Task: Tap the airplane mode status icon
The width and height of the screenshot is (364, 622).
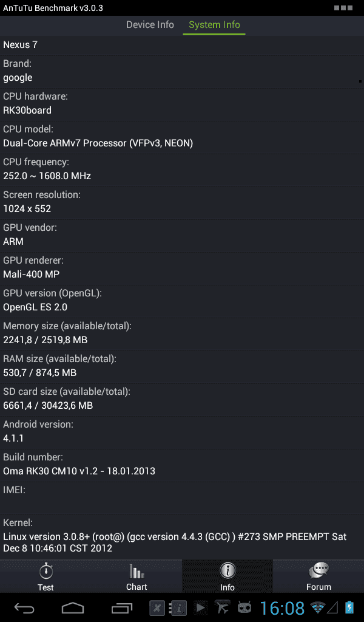Action: point(222,607)
